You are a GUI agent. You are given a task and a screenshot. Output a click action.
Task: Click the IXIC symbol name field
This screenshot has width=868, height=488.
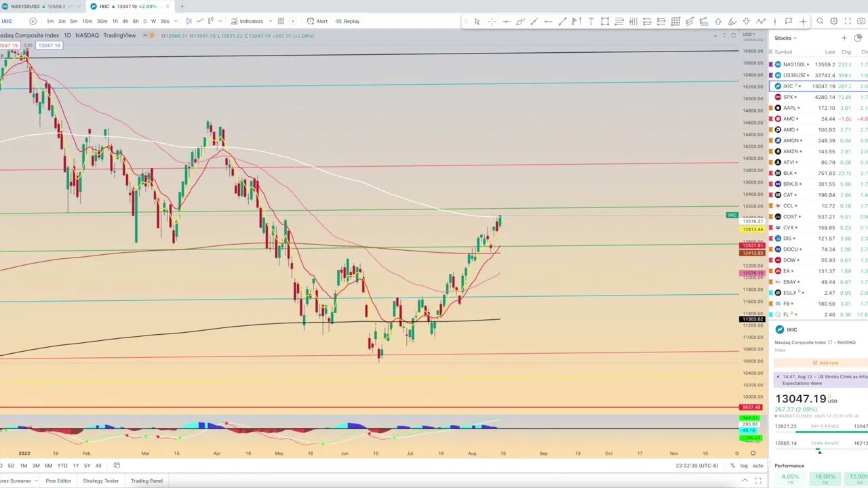(7, 21)
